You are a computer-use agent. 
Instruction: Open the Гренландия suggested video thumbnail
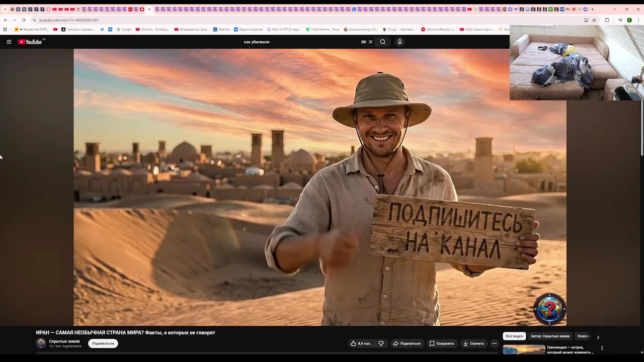[524, 350]
